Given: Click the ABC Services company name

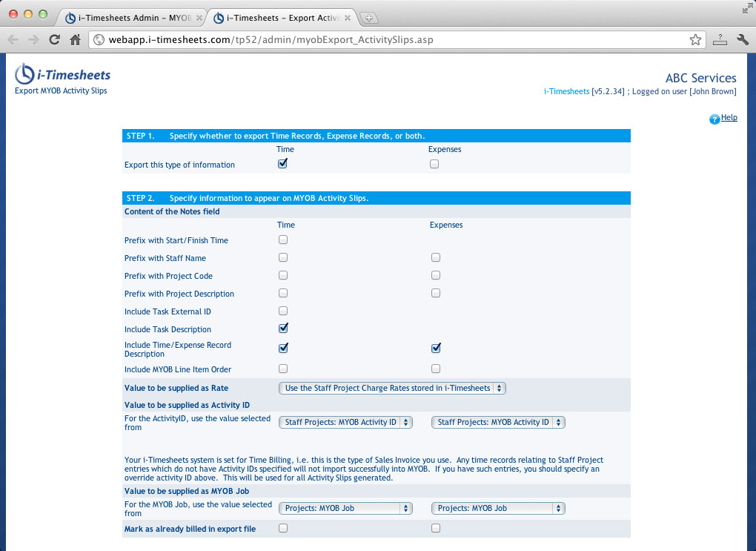Looking at the screenshot, I should pyautogui.click(x=701, y=78).
